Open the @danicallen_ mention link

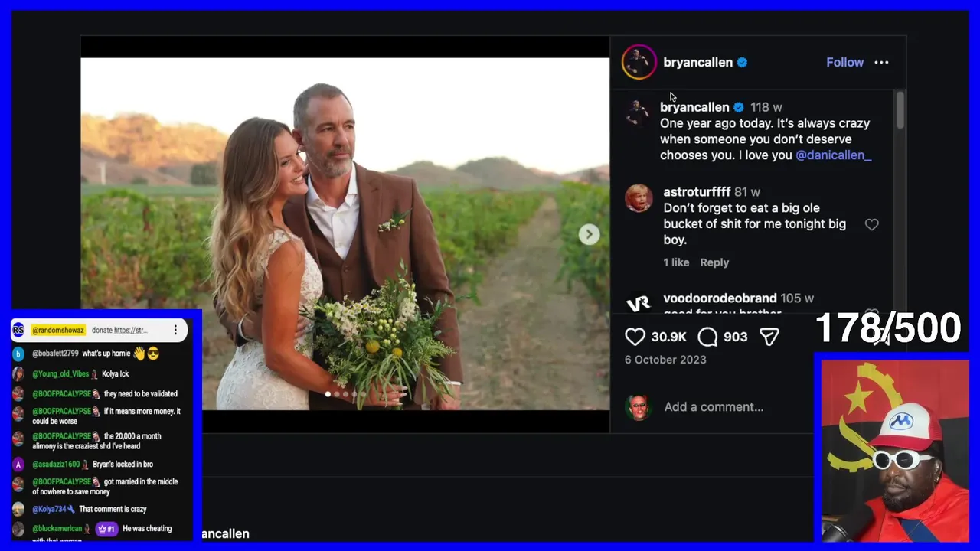point(833,155)
